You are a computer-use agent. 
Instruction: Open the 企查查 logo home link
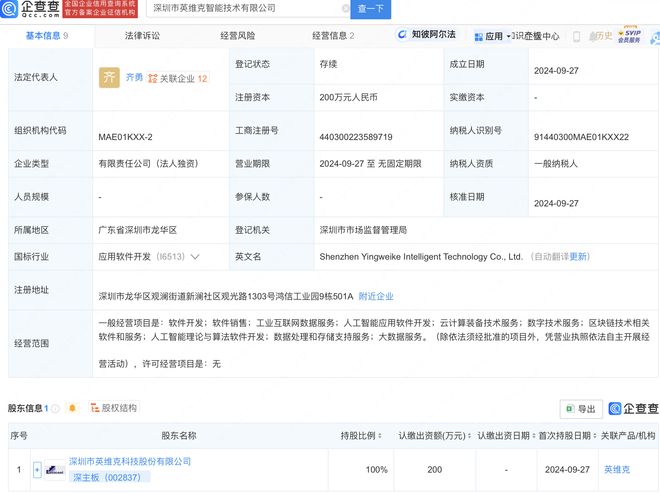tap(30, 8)
